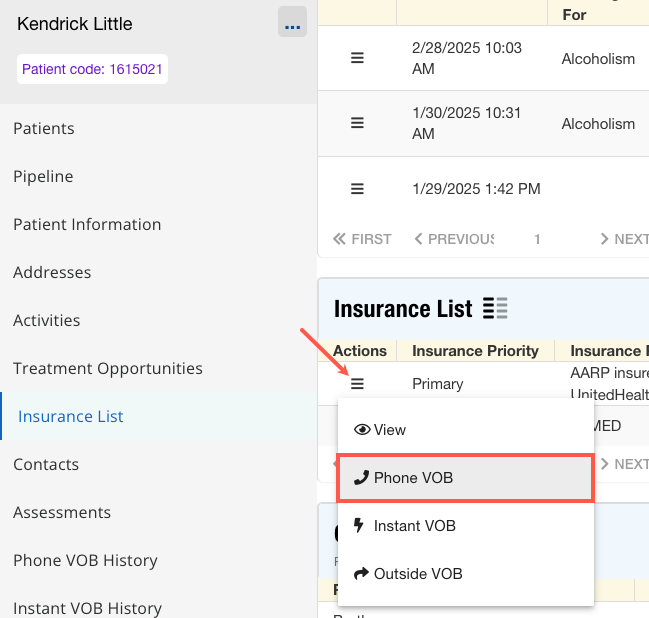The image size is (649, 618).
Task: Click the three-dot button beside Kendrick Little
Action: point(292,22)
